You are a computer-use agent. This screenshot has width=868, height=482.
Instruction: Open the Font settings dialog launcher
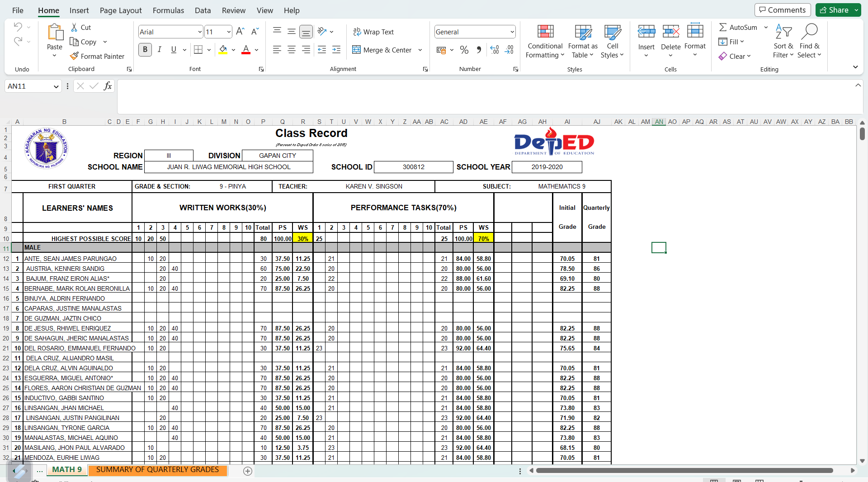261,69
